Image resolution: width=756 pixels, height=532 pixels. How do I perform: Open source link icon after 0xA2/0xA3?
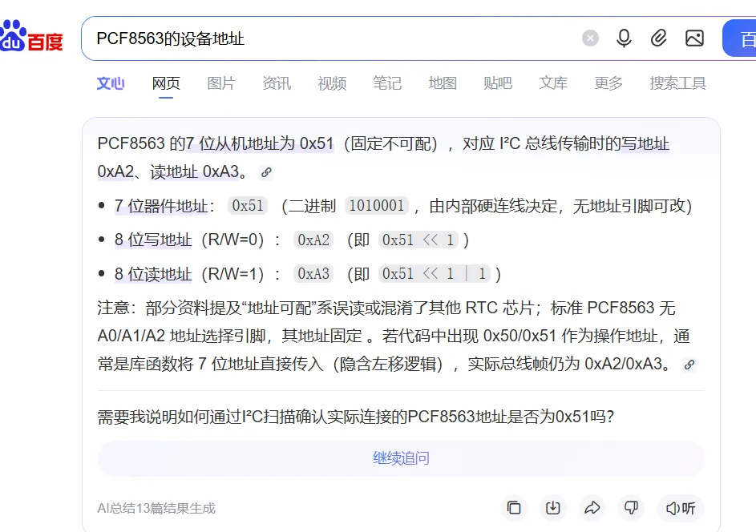[x=689, y=365]
